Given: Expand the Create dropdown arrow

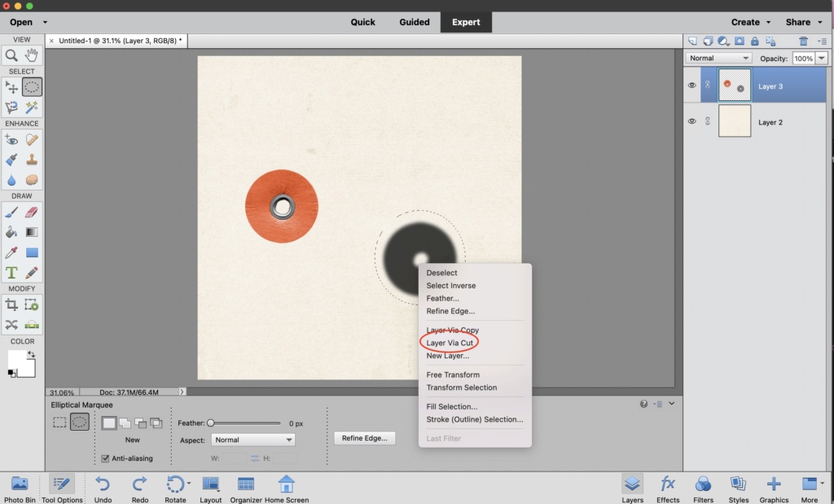Looking at the screenshot, I should pos(769,22).
